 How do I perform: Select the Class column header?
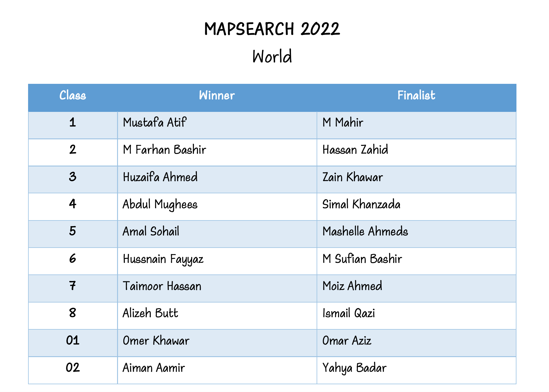coord(73,95)
